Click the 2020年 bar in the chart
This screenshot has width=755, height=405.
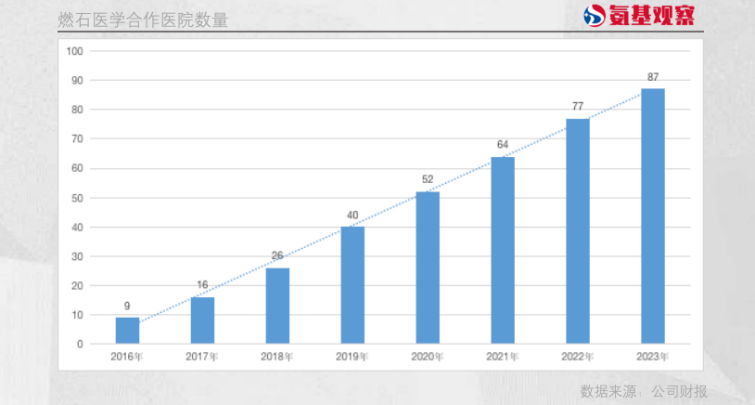coord(427,268)
